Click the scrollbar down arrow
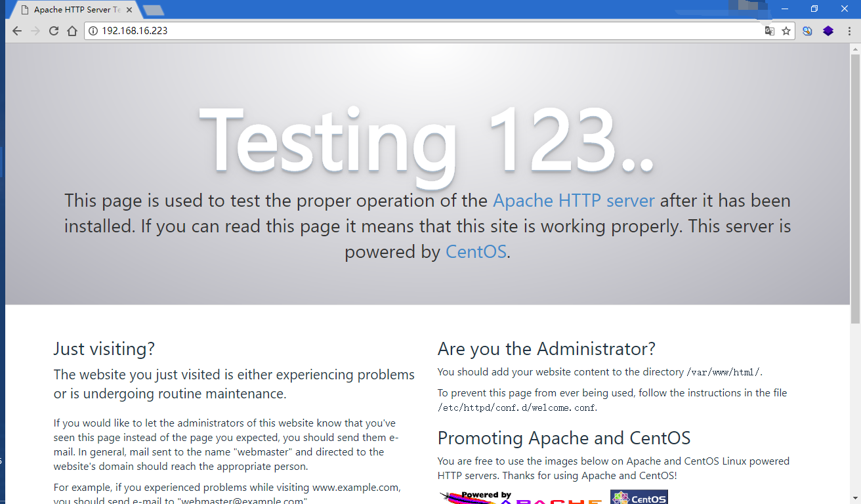Viewport: 861px width, 504px height. pyautogui.click(x=855, y=498)
